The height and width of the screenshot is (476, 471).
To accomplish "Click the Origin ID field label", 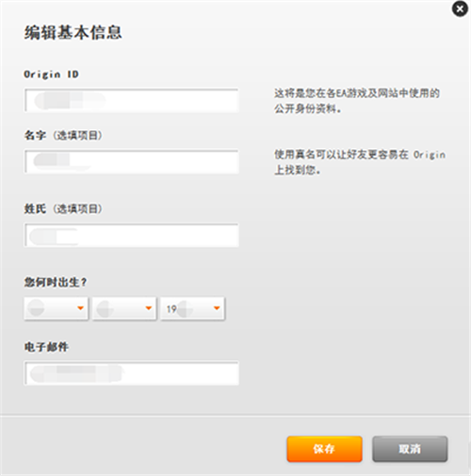I will pos(52,74).
